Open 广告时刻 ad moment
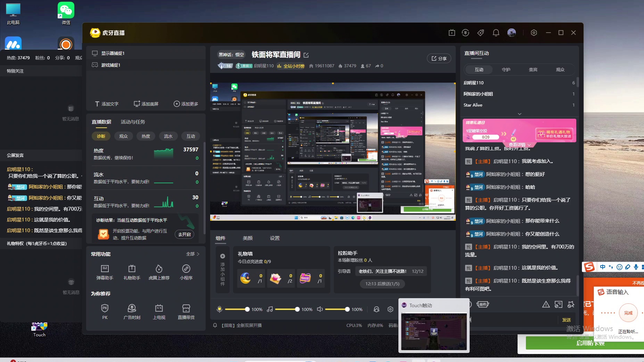The height and width of the screenshot is (362, 644). tap(132, 312)
